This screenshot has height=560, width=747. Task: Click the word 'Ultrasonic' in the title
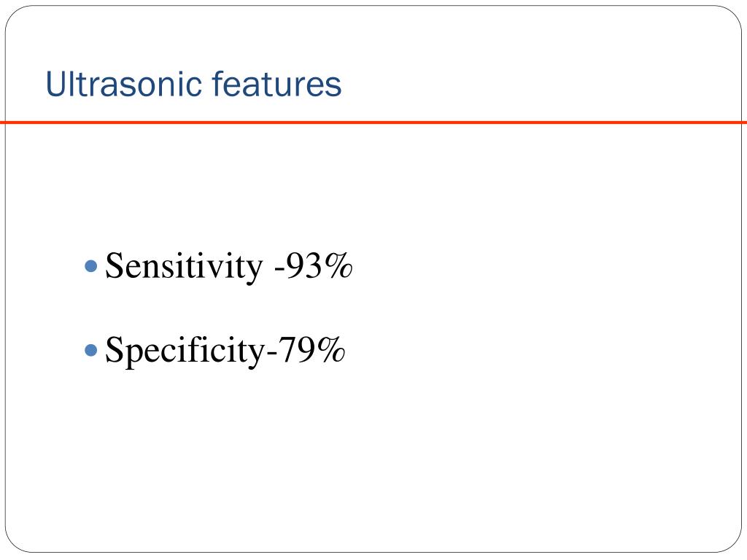point(123,84)
